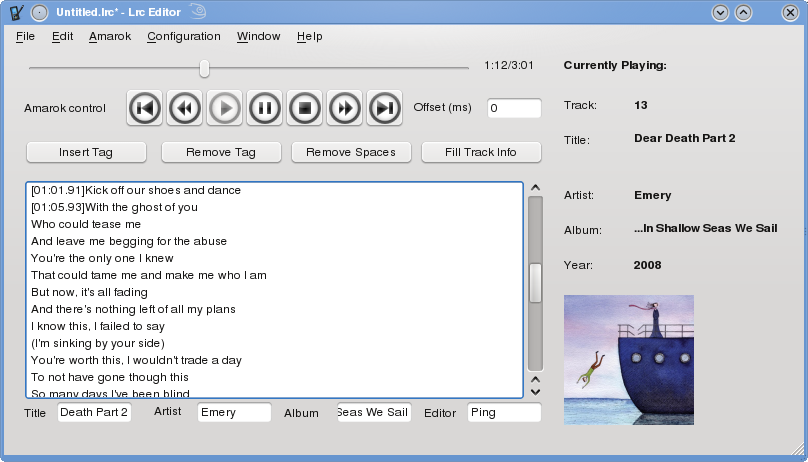The height and width of the screenshot is (462, 808).
Task: Minimize the window with the down-arrow button
Action: (720, 12)
